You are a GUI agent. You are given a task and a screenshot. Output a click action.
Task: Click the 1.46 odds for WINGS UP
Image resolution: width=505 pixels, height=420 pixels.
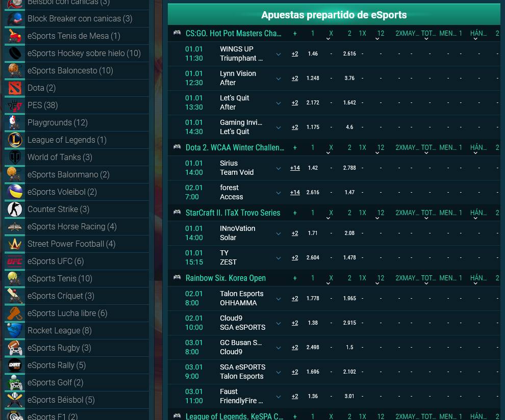click(313, 54)
